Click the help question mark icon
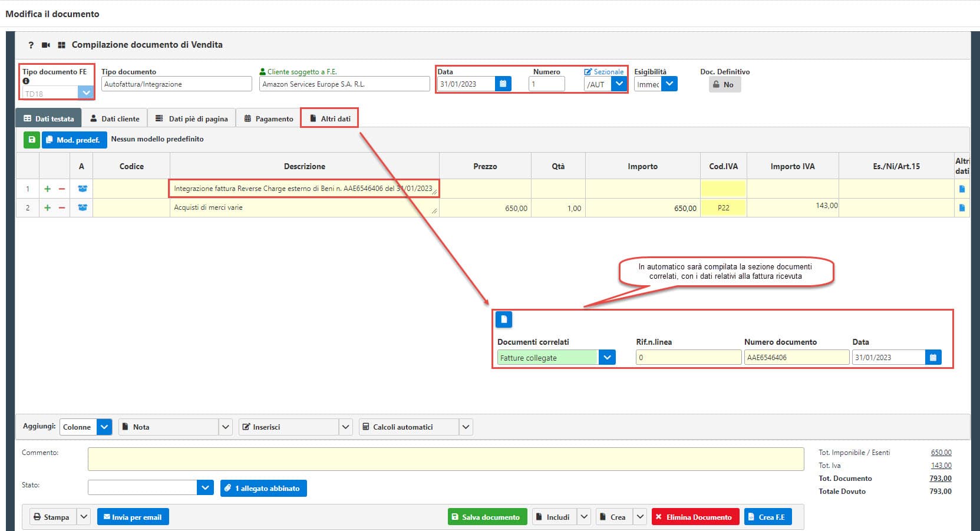Image resolution: width=980 pixels, height=531 pixels. tap(31, 45)
